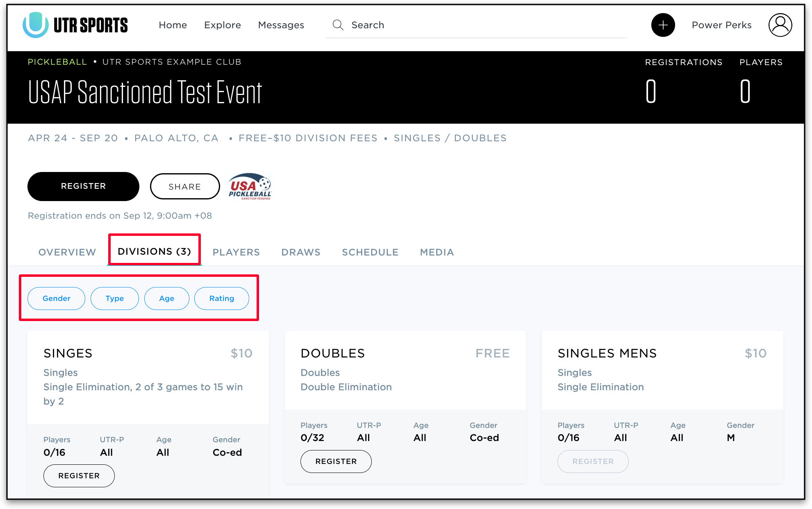Open Power Perks link
812x509 pixels.
pyautogui.click(x=721, y=25)
